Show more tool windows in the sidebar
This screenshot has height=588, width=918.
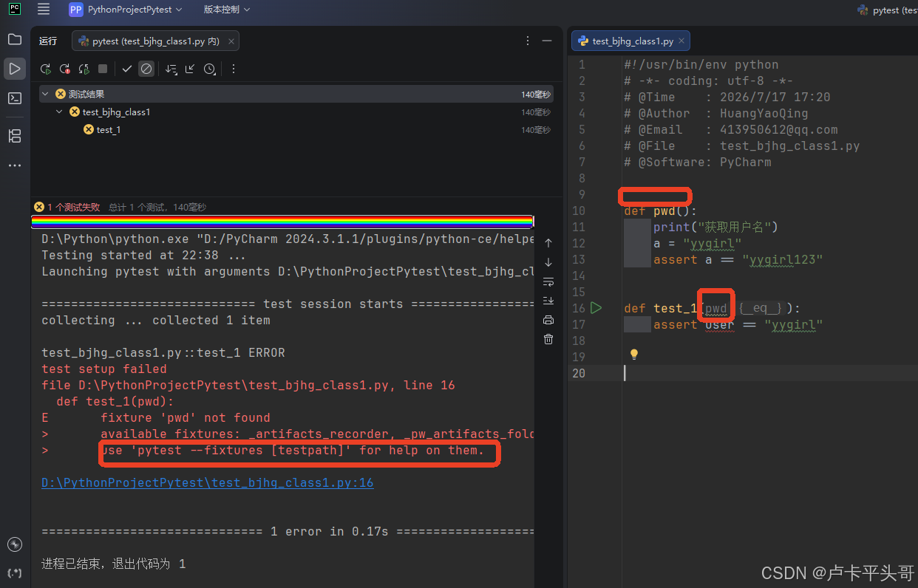tap(14, 165)
